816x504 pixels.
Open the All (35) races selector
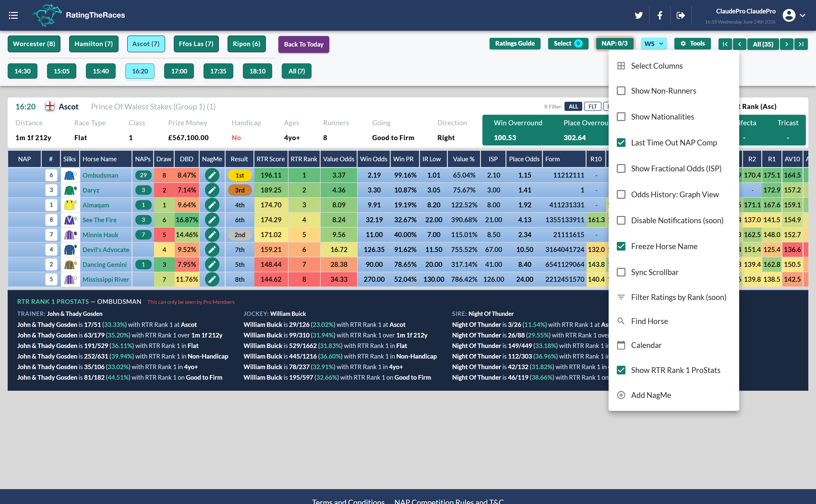(x=763, y=44)
